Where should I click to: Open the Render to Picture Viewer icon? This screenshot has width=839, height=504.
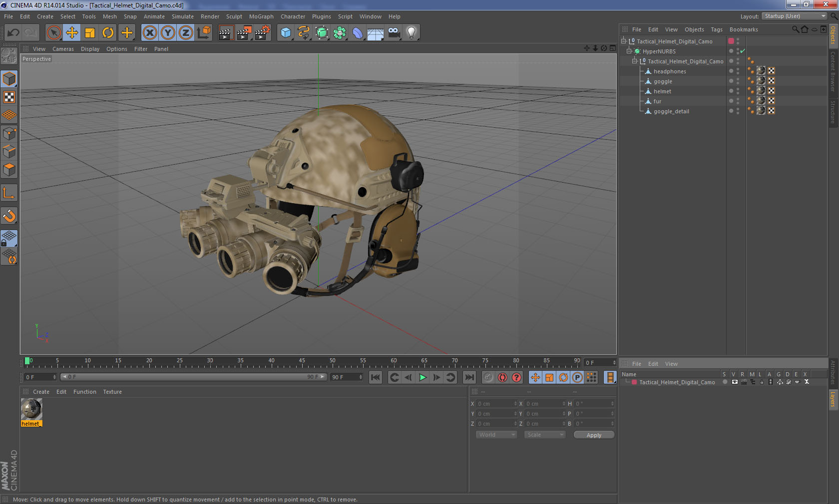(244, 33)
